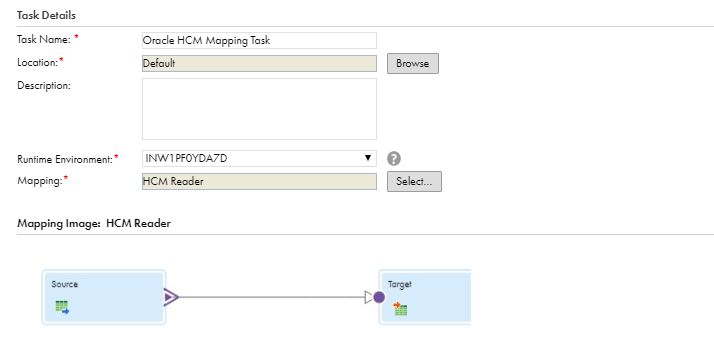Click the Browse button for Location
The width and height of the screenshot is (714, 364).
click(413, 63)
